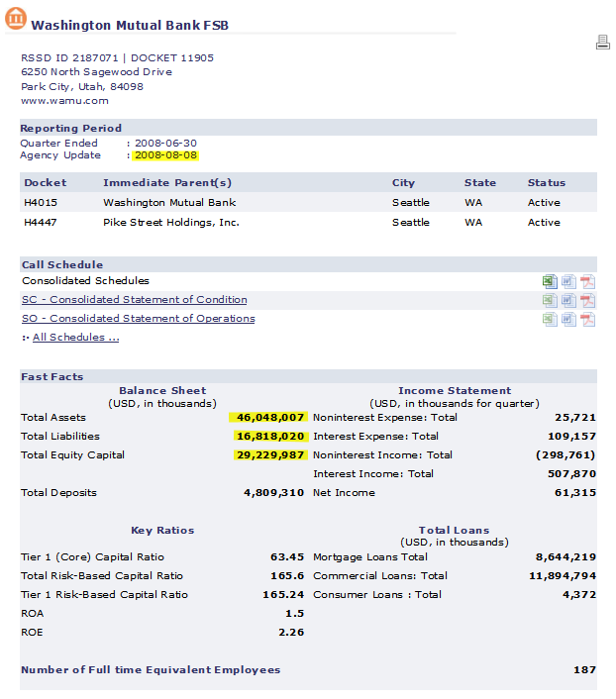This screenshot has width=616, height=699.
Task: Click the printer icon
Action: 602,43
